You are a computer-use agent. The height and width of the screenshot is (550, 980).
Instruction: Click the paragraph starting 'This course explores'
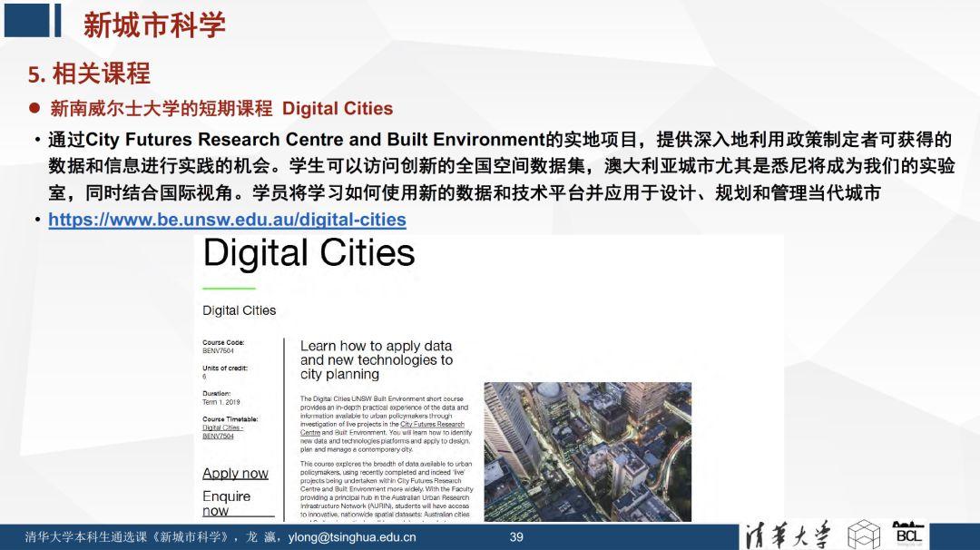coord(387,490)
